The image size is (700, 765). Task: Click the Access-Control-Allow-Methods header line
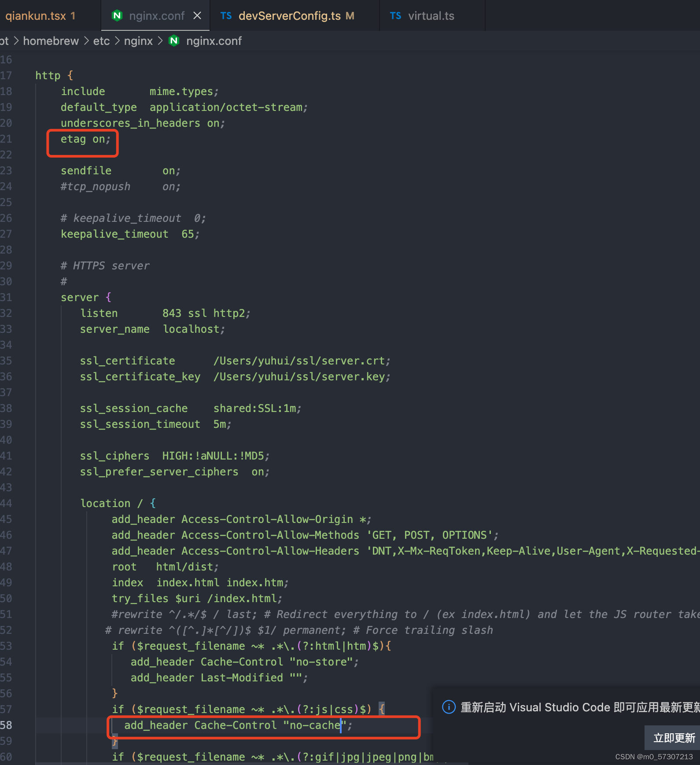pos(305,535)
